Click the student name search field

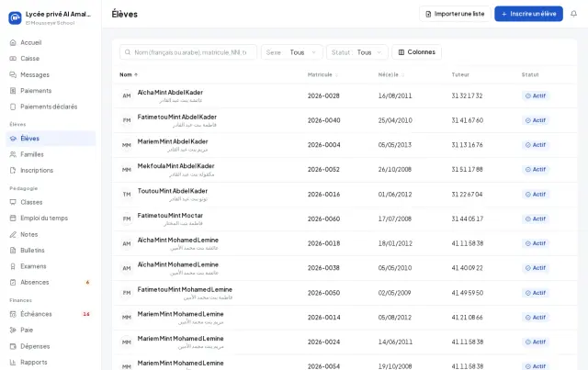tap(188, 52)
